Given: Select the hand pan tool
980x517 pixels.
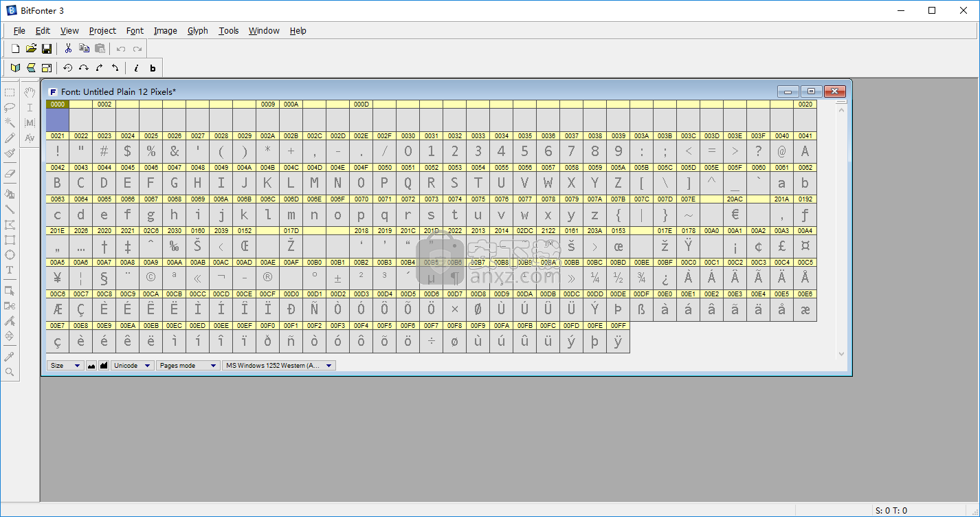Looking at the screenshot, I should click(30, 92).
